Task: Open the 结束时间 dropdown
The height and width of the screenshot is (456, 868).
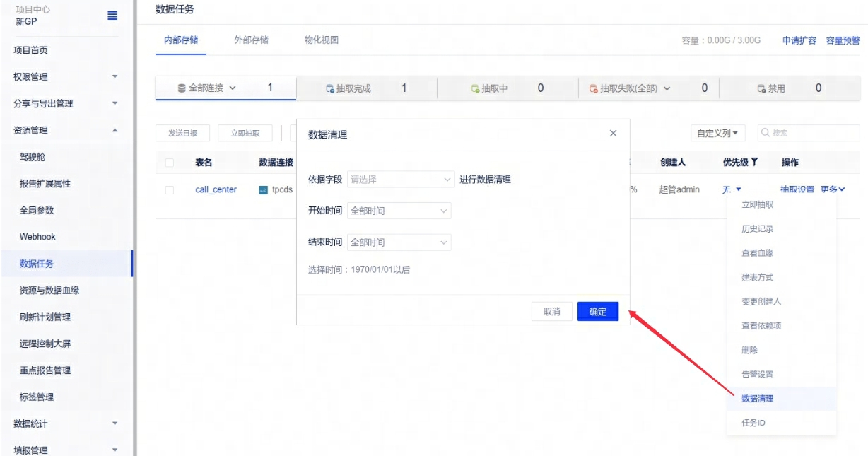Action: pos(399,242)
